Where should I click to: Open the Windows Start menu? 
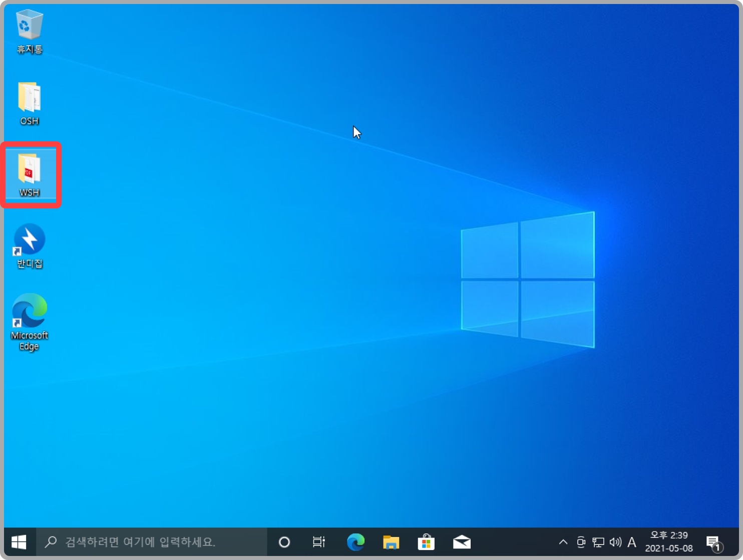pos(19,542)
